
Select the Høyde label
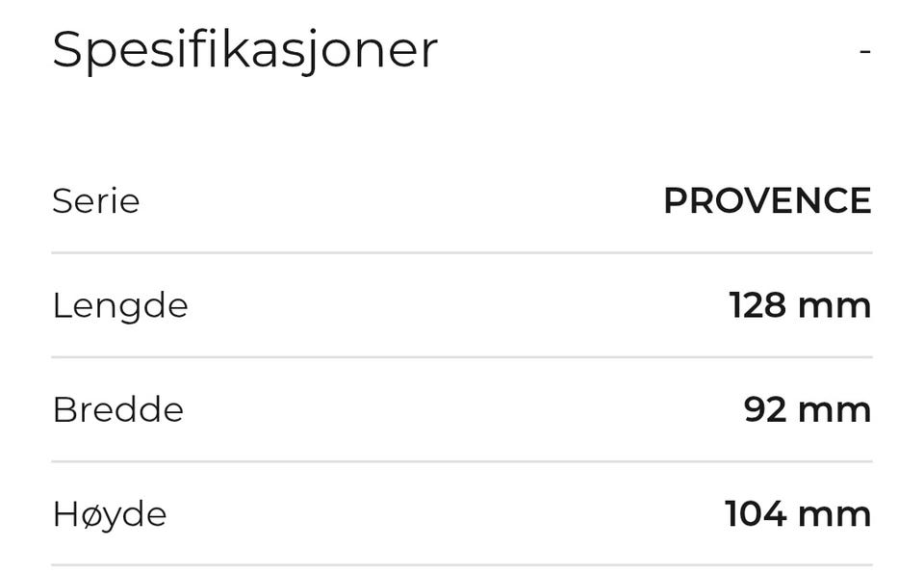109,514
